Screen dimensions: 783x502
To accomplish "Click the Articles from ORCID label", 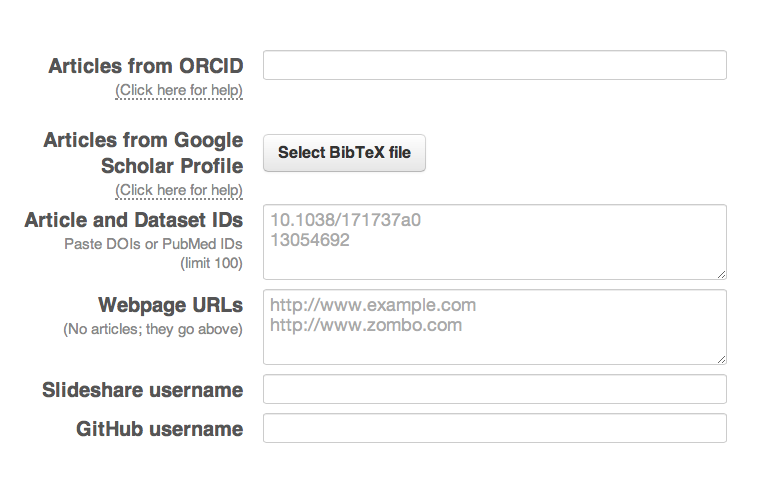I will pyautogui.click(x=146, y=66).
